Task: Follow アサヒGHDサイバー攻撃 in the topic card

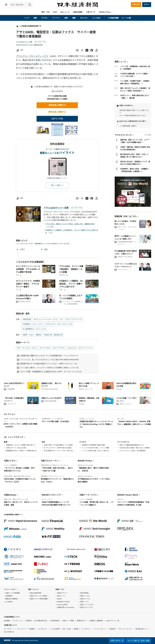Action: [x=77, y=208]
